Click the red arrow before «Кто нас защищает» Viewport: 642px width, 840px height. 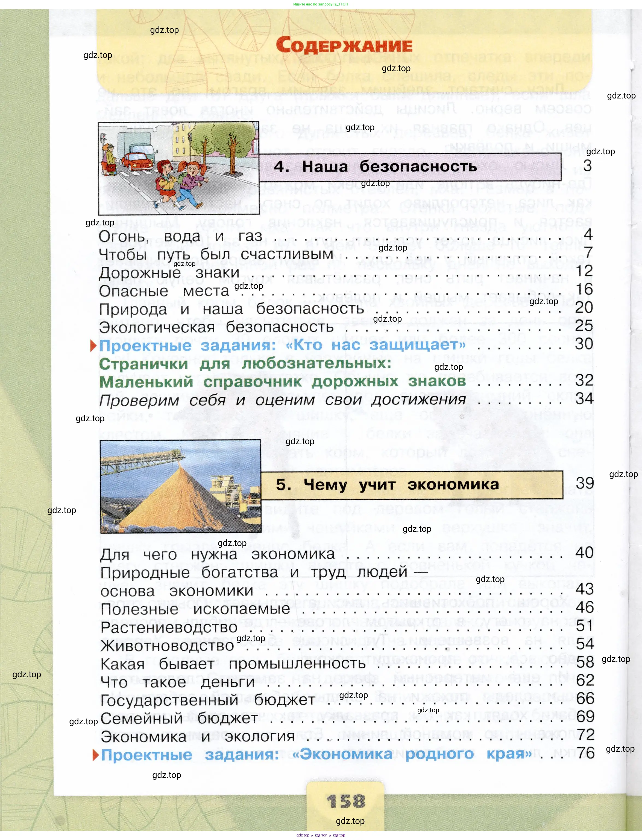[93, 346]
